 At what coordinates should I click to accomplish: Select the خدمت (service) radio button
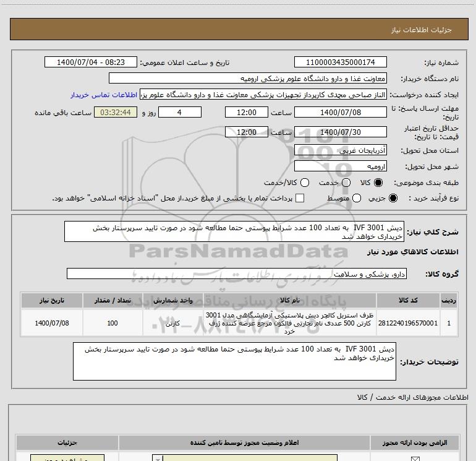[346, 183]
